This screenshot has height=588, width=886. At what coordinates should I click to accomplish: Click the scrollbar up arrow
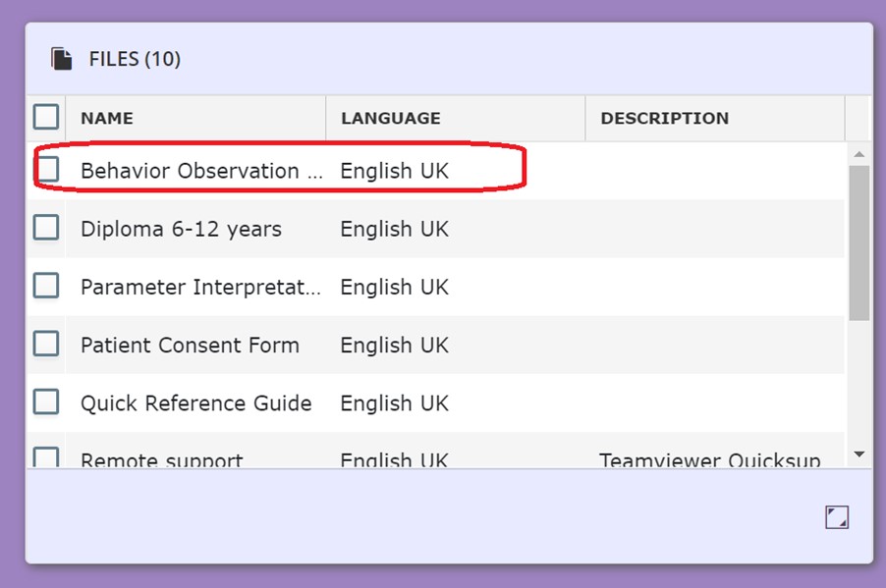pos(858,154)
